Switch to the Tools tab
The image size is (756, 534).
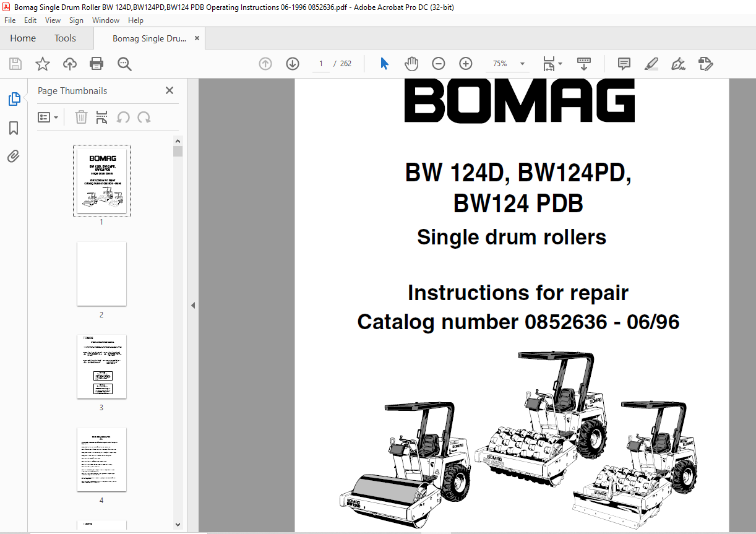pos(65,38)
